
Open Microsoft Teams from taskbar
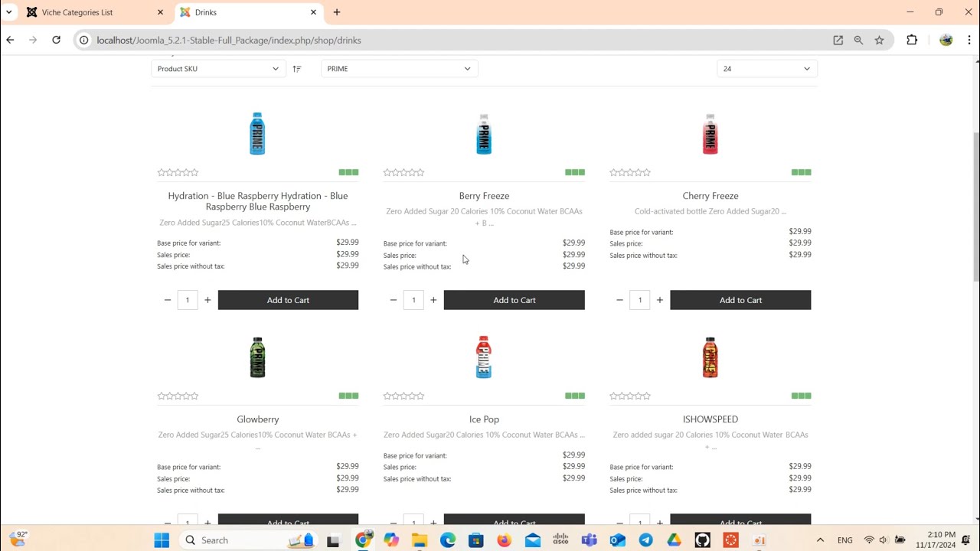[589, 540]
